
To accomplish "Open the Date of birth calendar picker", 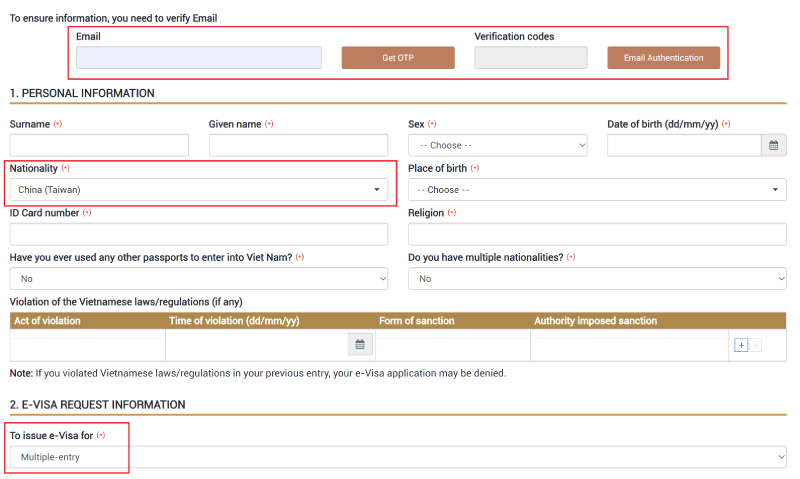I will pos(773,145).
